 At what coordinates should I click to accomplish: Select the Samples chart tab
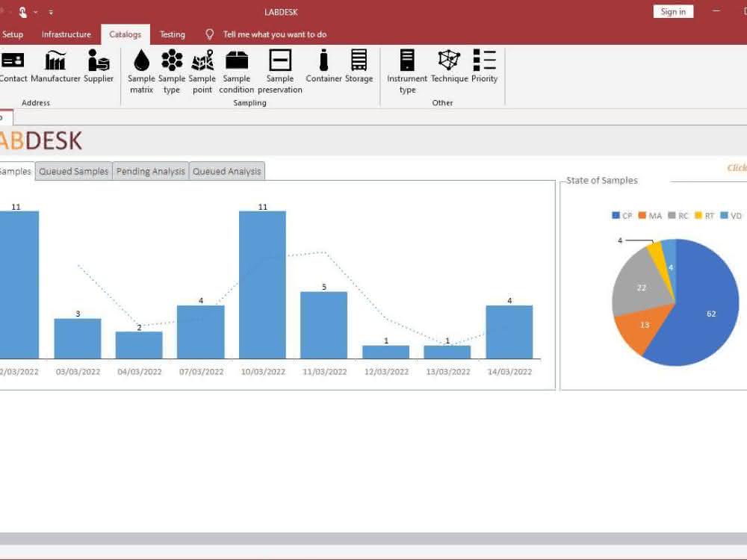tap(16, 172)
